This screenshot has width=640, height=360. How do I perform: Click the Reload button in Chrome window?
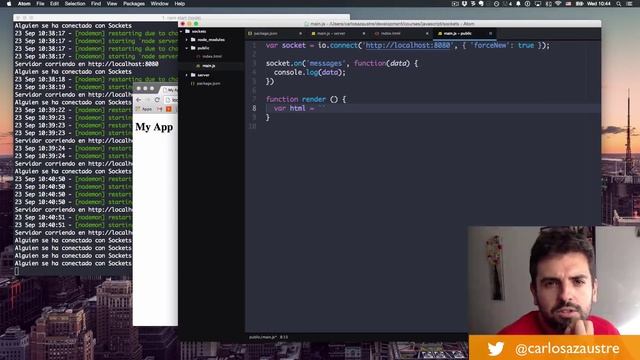pos(157,100)
